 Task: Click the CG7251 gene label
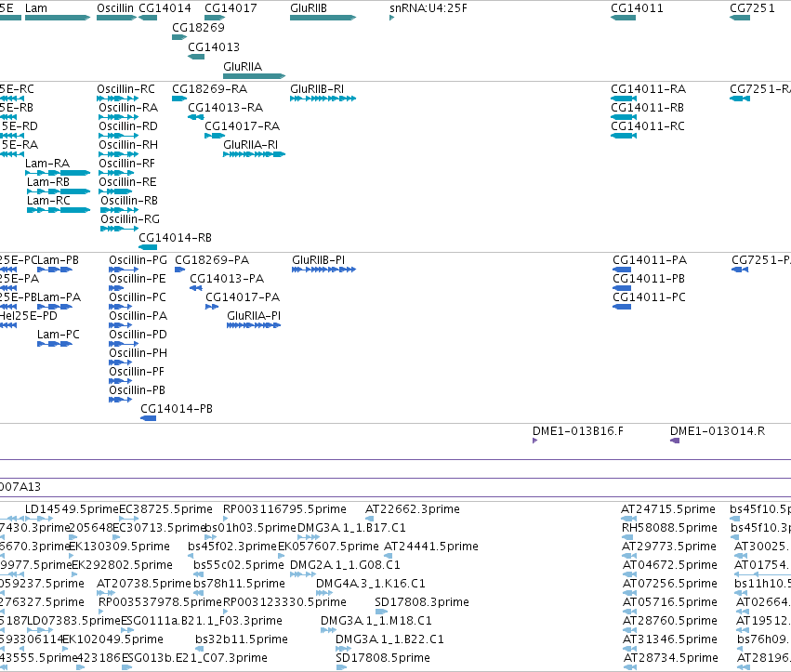tap(752, 8)
